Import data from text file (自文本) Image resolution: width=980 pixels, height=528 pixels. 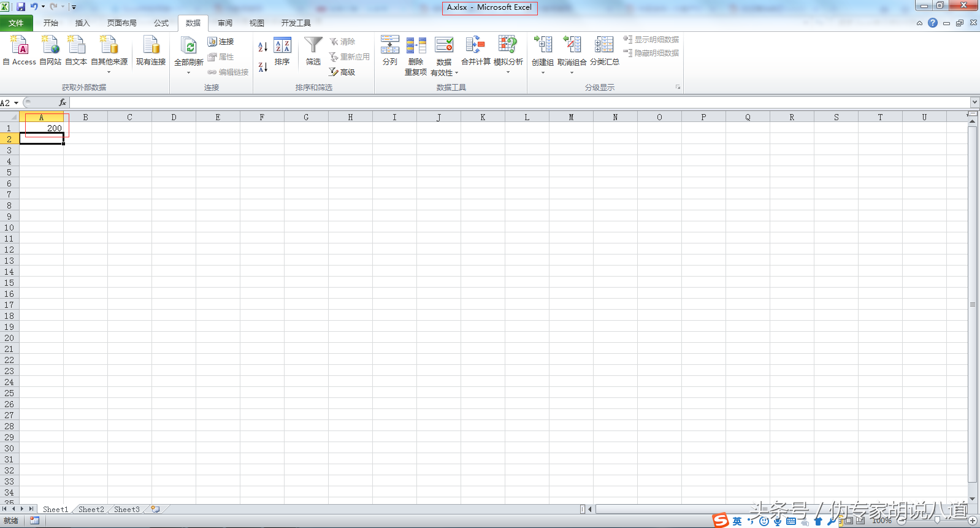76,50
